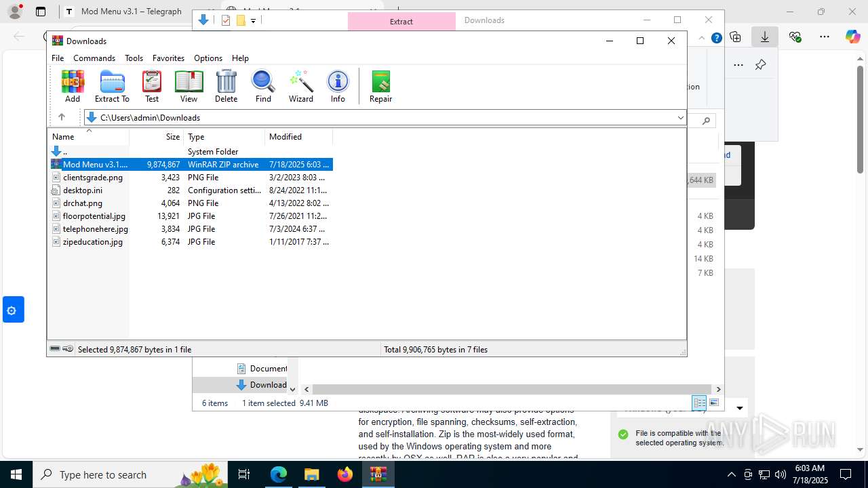868x488 pixels.
Task: Select desktop.ini file
Action: click(x=83, y=190)
